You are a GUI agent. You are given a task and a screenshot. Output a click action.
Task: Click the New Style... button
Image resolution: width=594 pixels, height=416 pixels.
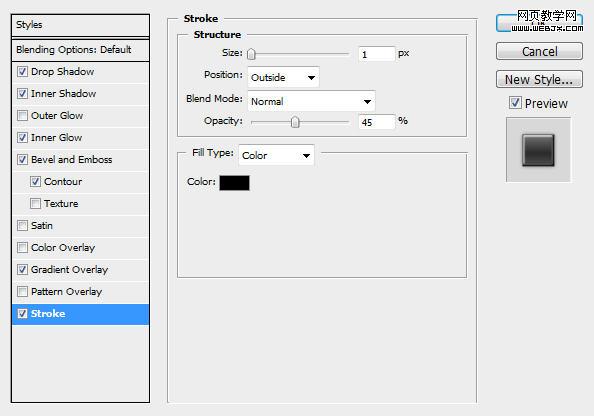(539, 79)
